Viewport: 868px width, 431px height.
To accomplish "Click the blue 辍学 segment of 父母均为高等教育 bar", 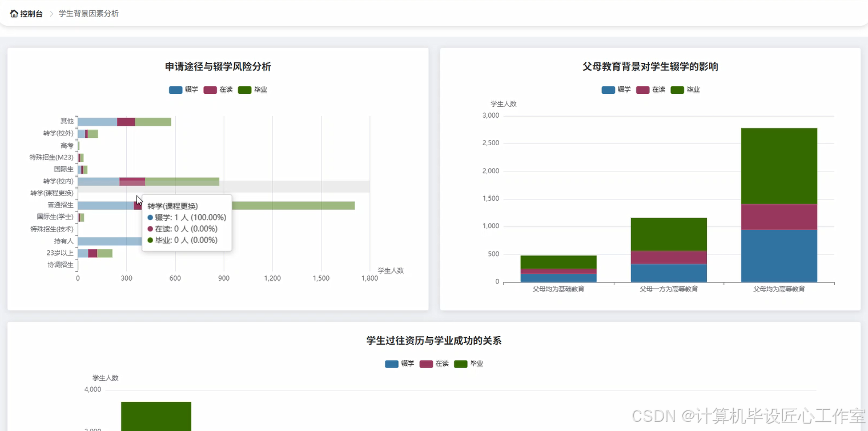I will pos(779,256).
